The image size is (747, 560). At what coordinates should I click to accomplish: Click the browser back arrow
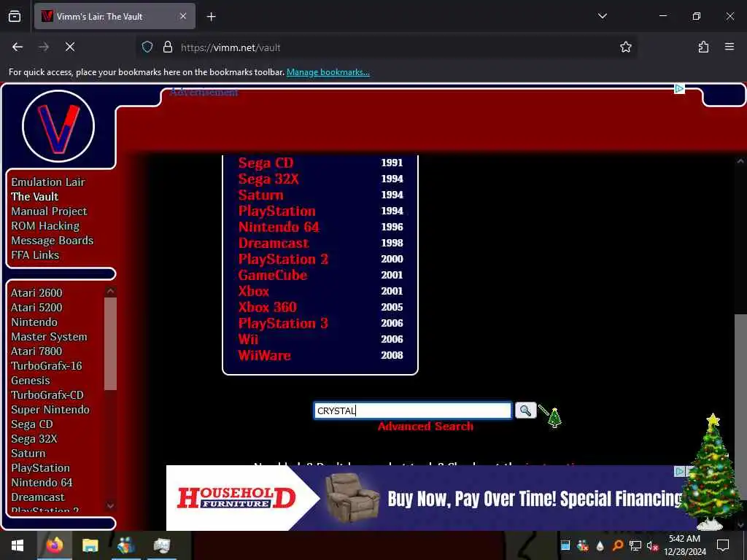pyautogui.click(x=18, y=47)
